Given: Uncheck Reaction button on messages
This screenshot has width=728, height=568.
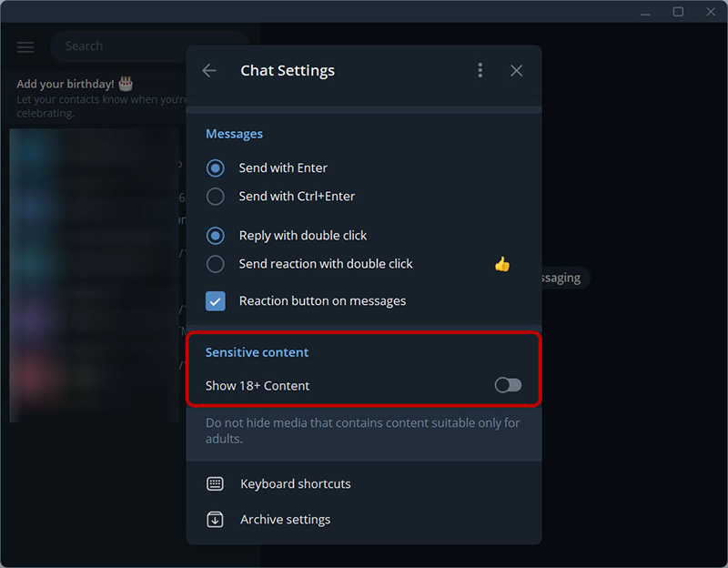Looking at the screenshot, I should click(216, 301).
